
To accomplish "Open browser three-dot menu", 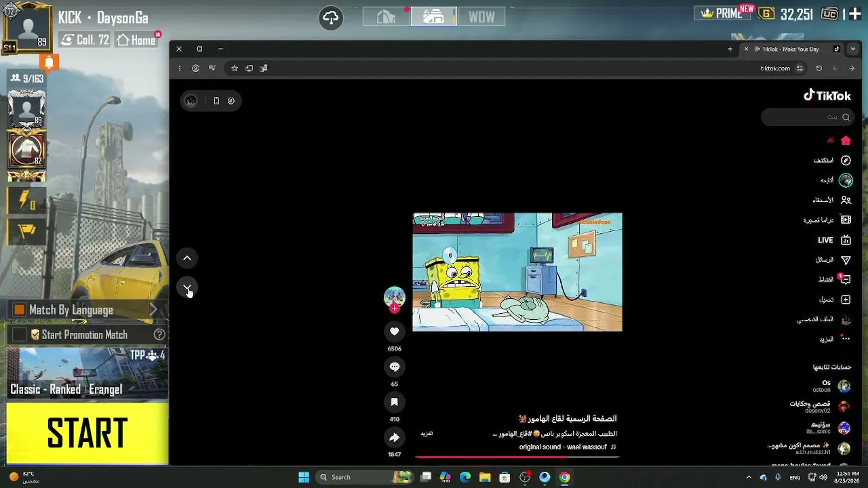I will [179, 68].
